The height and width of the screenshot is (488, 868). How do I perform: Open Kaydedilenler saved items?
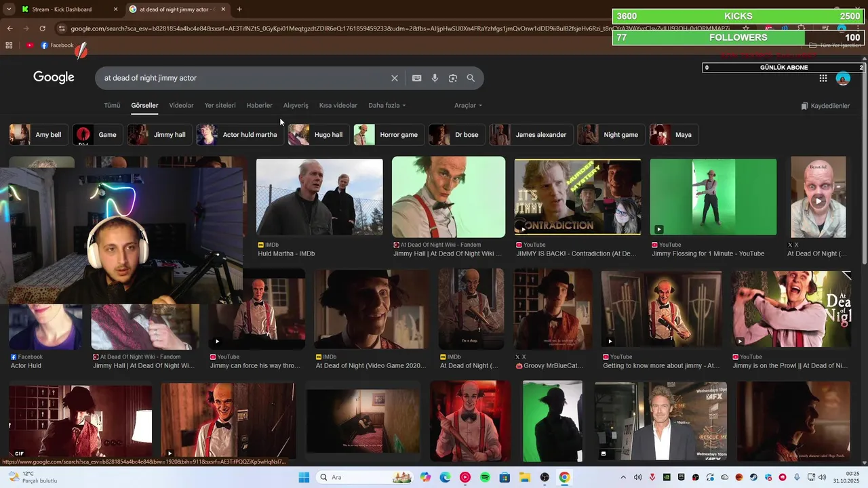pyautogui.click(x=825, y=106)
